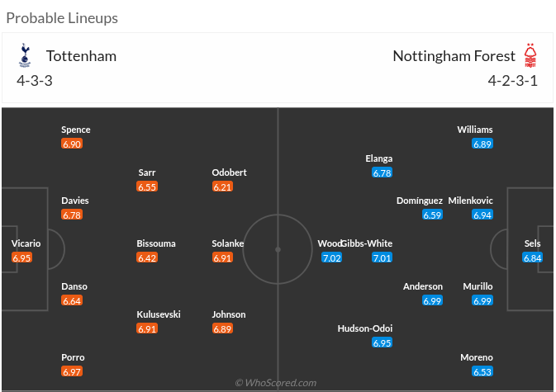Click the Nottingham Forest club crest
This screenshot has height=392, width=556.
pyautogui.click(x=530, y=55)
